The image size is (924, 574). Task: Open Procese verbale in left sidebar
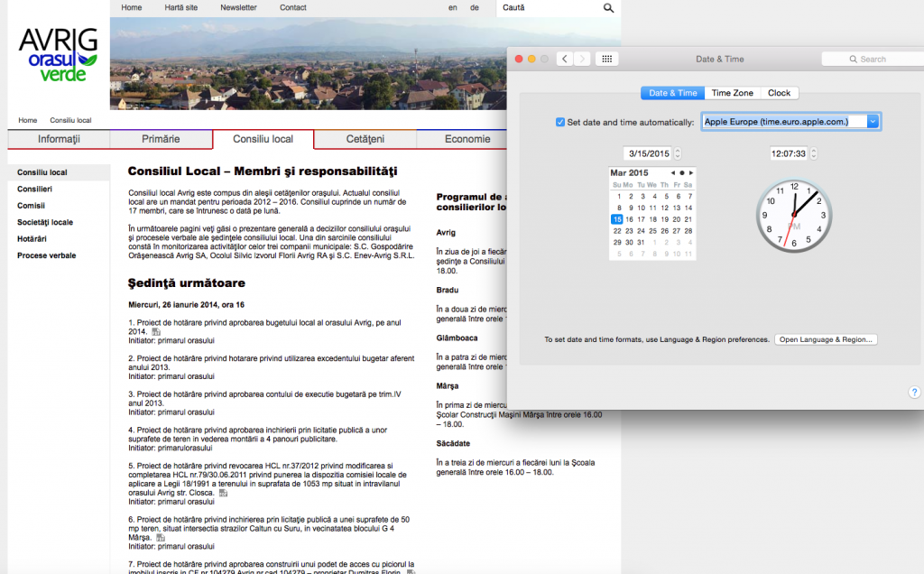pos(47,255)
